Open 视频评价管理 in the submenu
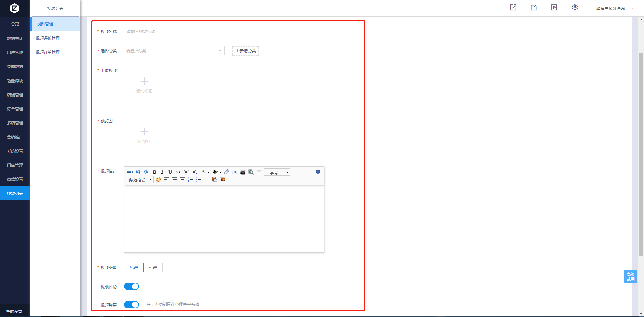 pyautogui.click(x=48, y=38)
